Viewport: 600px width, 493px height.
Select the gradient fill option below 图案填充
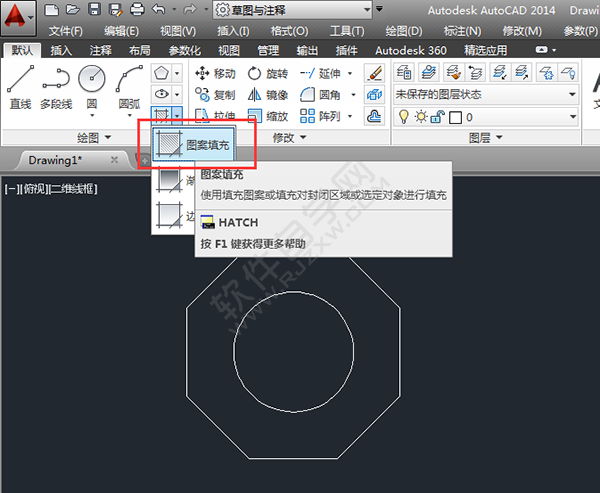(174, 180)
